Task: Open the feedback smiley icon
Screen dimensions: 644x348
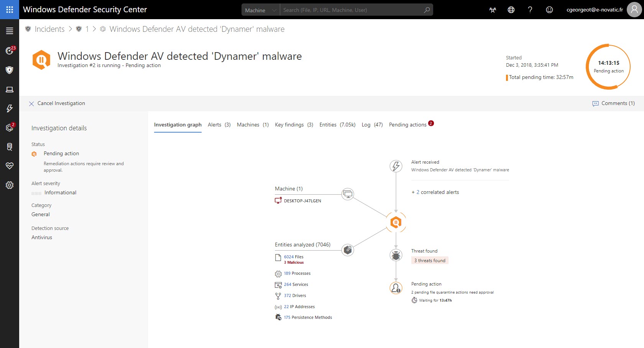Action: [549, 10]
